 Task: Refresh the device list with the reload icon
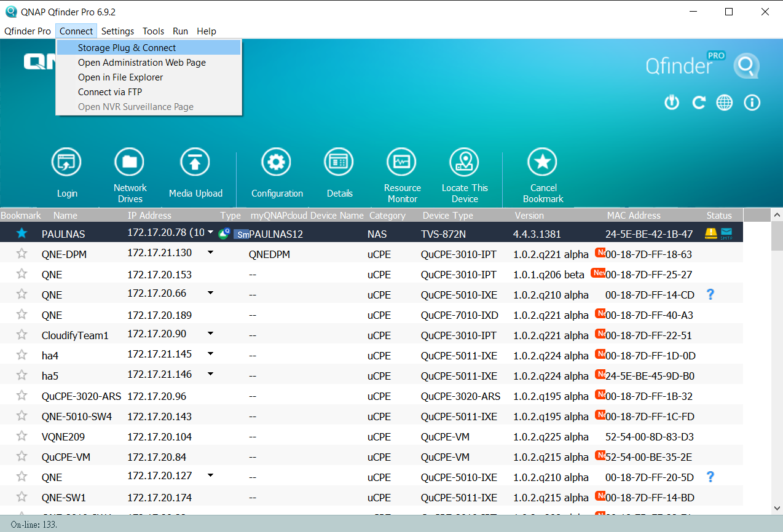[x=699, y=103]
